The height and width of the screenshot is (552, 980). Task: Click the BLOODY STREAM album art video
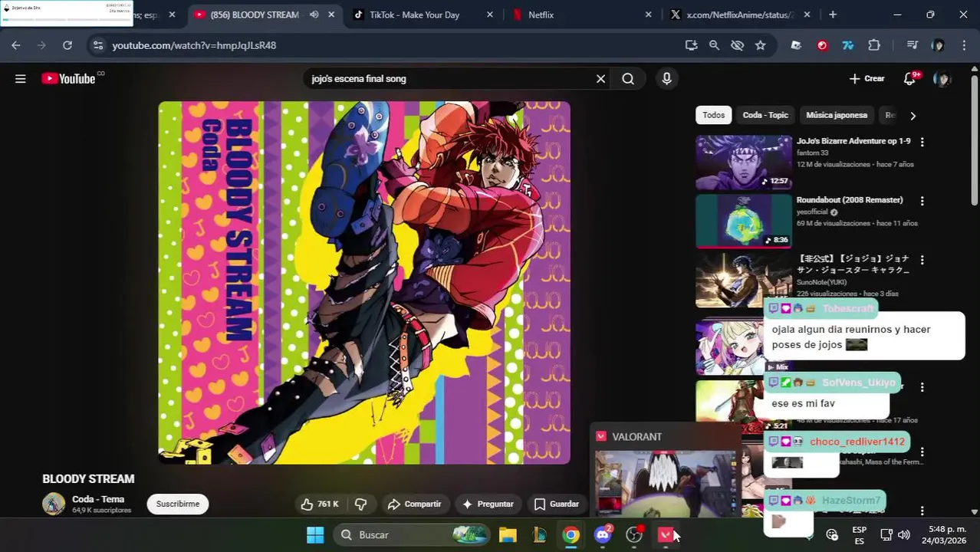(x=364, y=282)
